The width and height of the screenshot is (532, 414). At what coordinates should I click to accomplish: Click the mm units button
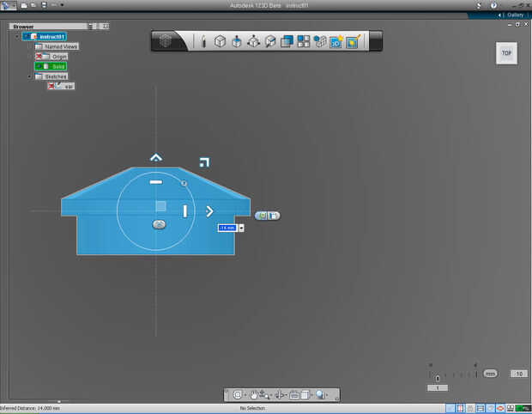click(490, 374)
